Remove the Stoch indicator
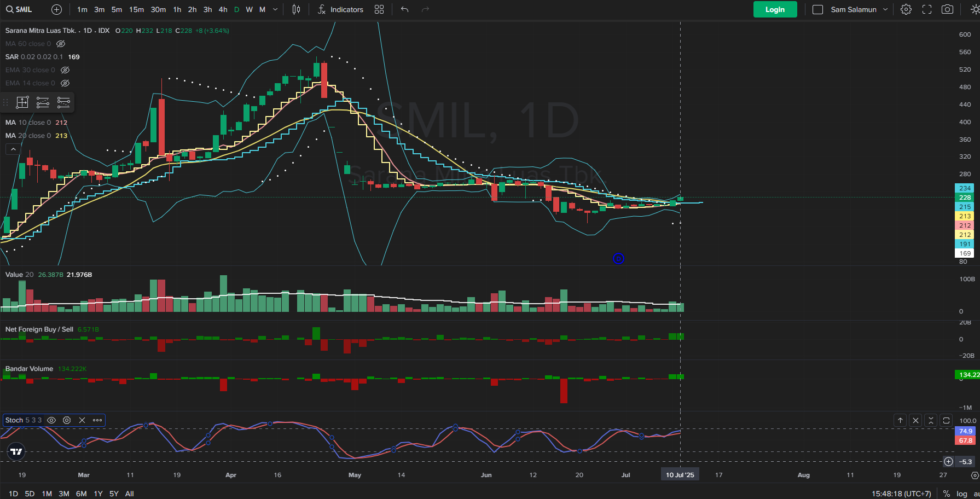This screenshot has width=980, height=499. (82, 420)
